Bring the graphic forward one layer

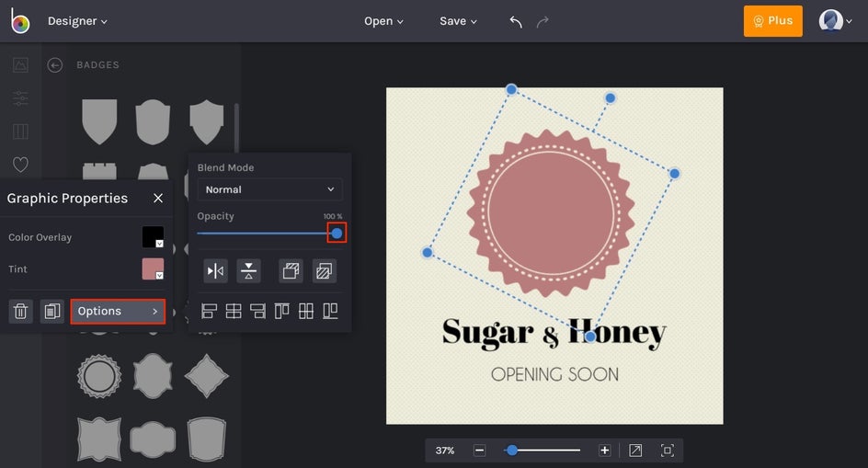click(x=291, y=271)
